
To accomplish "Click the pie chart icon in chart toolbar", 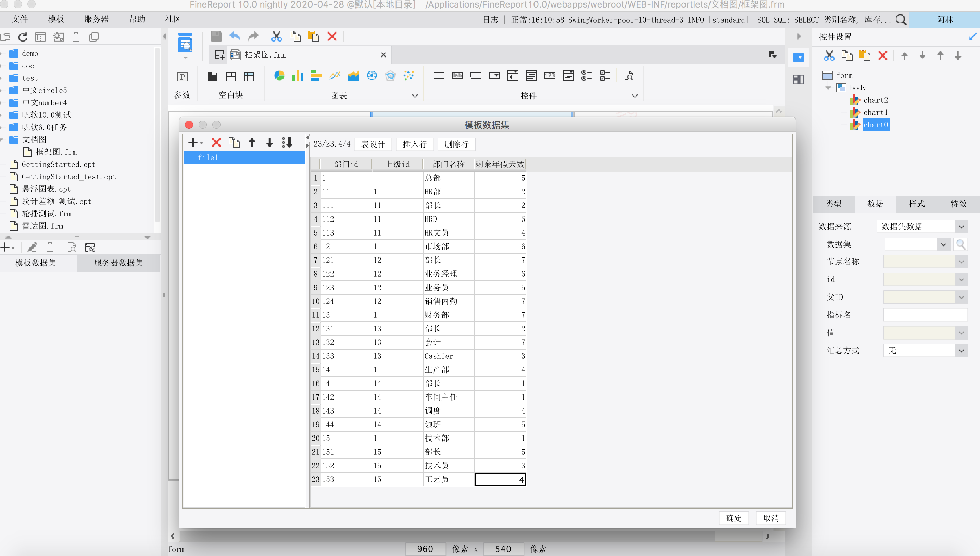I will click(279, 76).
